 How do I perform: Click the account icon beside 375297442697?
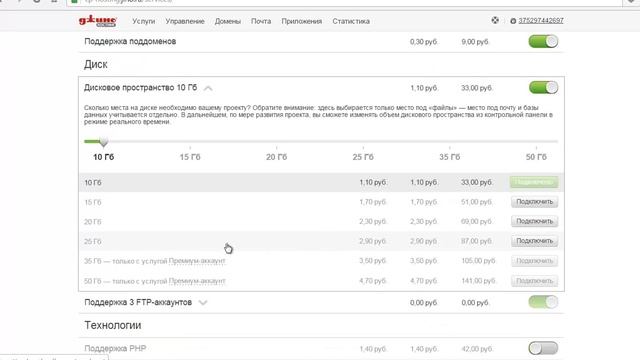click(513, 21)
